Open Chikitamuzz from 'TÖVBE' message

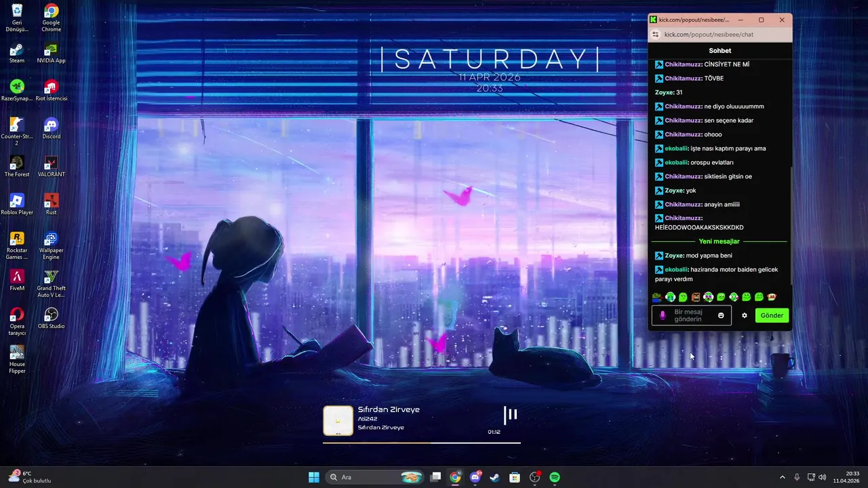point(683,79)
